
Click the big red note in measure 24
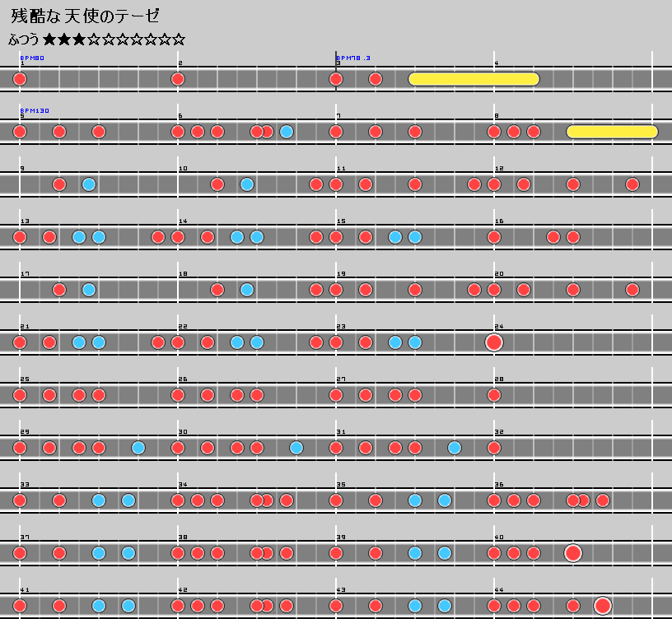494,342
